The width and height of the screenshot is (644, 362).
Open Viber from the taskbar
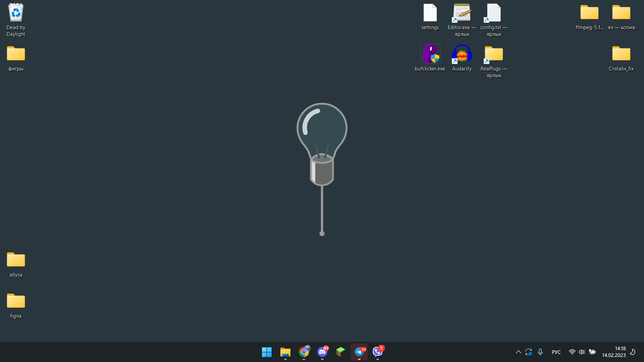click(x=378, y=352)
